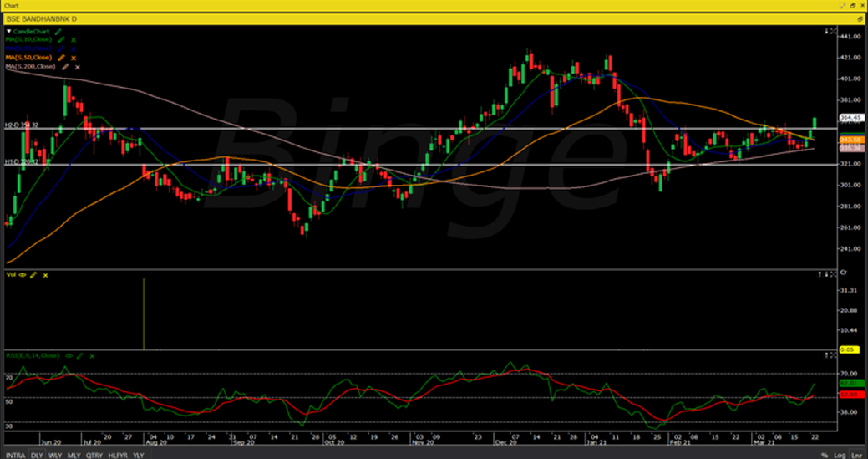Edit the MA(S,20,Close) indicator settings
Viewport: 868px width, 459px height.
coord(61,48)
